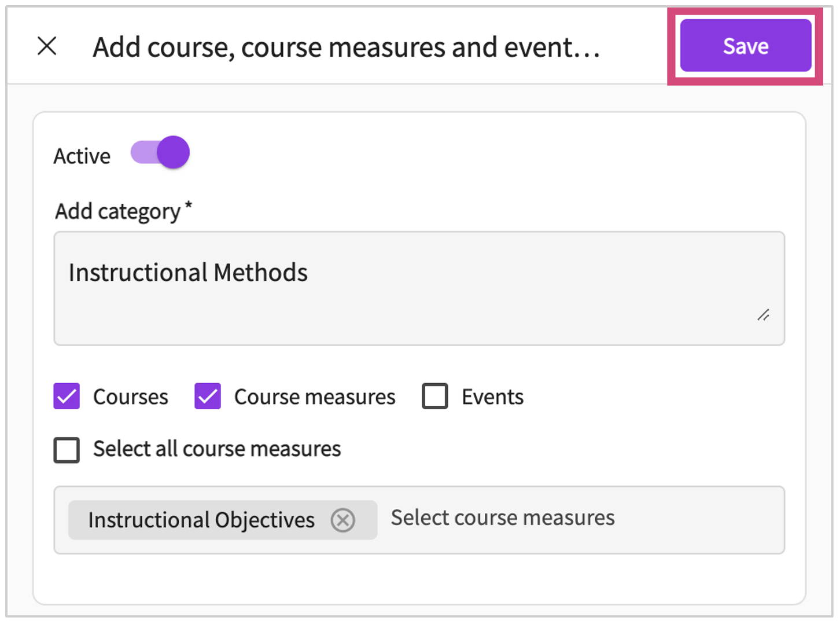
Task: Click the Add category field label
Action: coord(118,211)
